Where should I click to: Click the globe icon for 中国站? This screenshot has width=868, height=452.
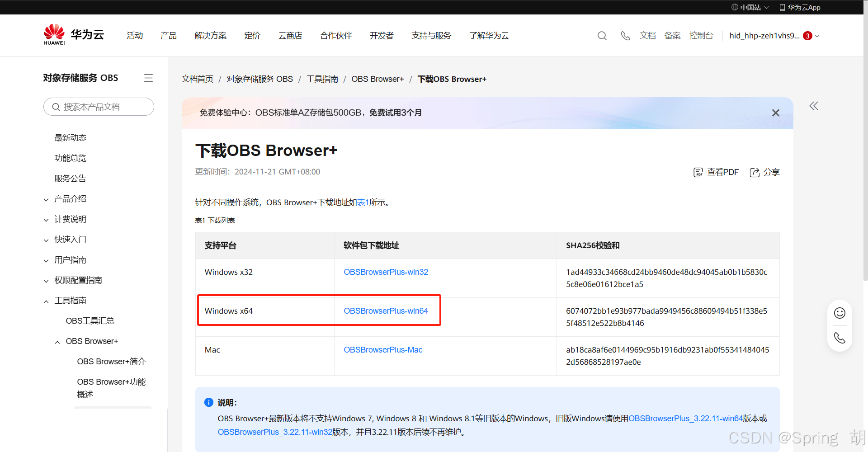[x=735, y=7]
